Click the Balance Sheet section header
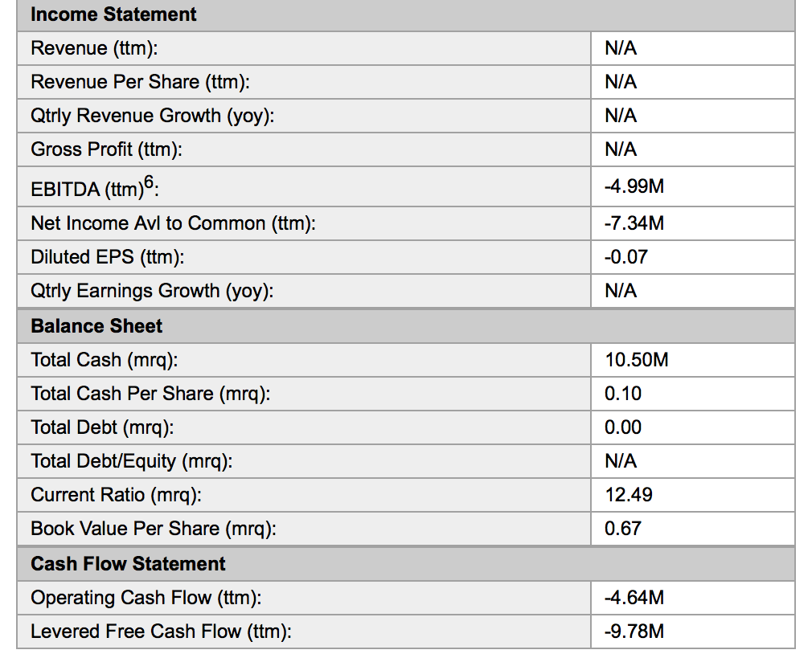 pos(96,326)
